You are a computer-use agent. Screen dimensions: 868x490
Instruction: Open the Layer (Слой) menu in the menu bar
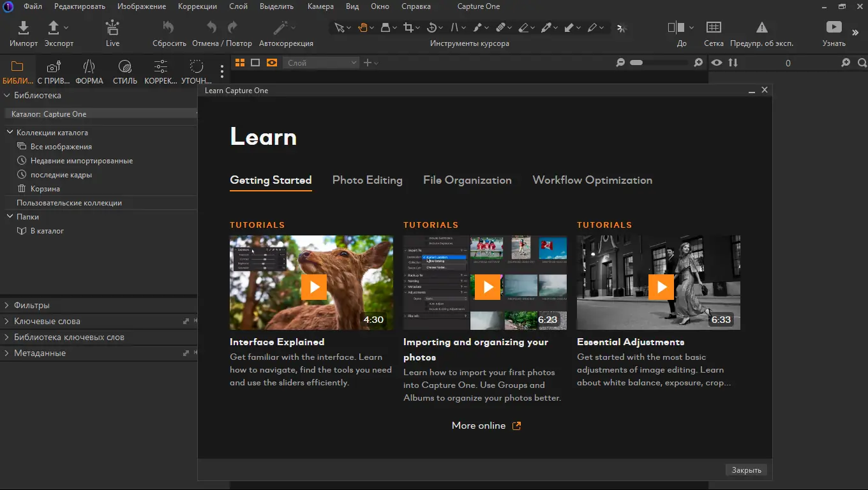pos(238,6)
